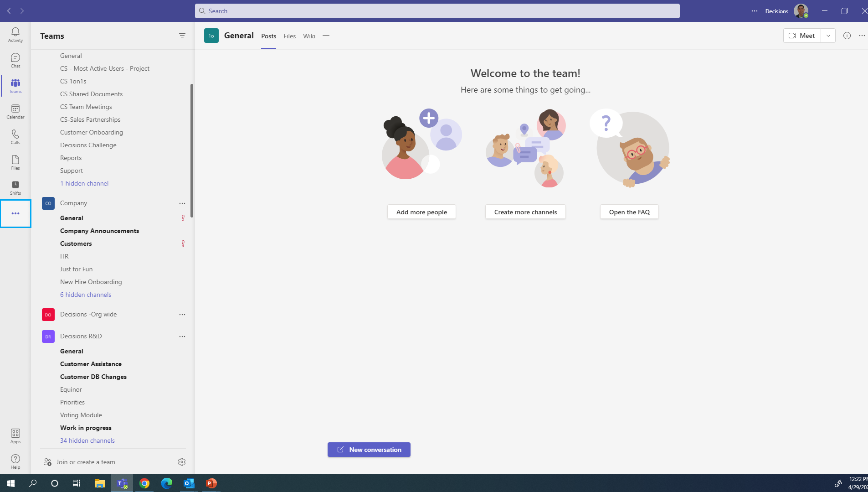Show the 34 hidden channels

tap(87, 440)
